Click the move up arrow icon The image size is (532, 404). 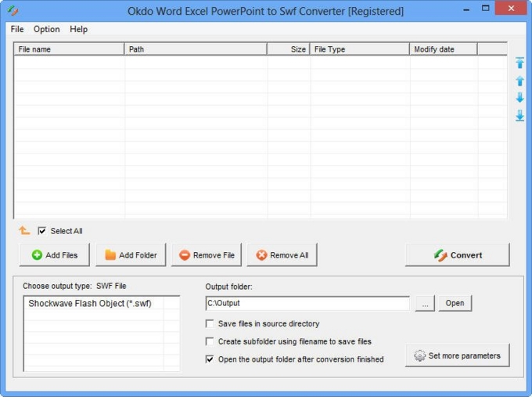[519, 81]
